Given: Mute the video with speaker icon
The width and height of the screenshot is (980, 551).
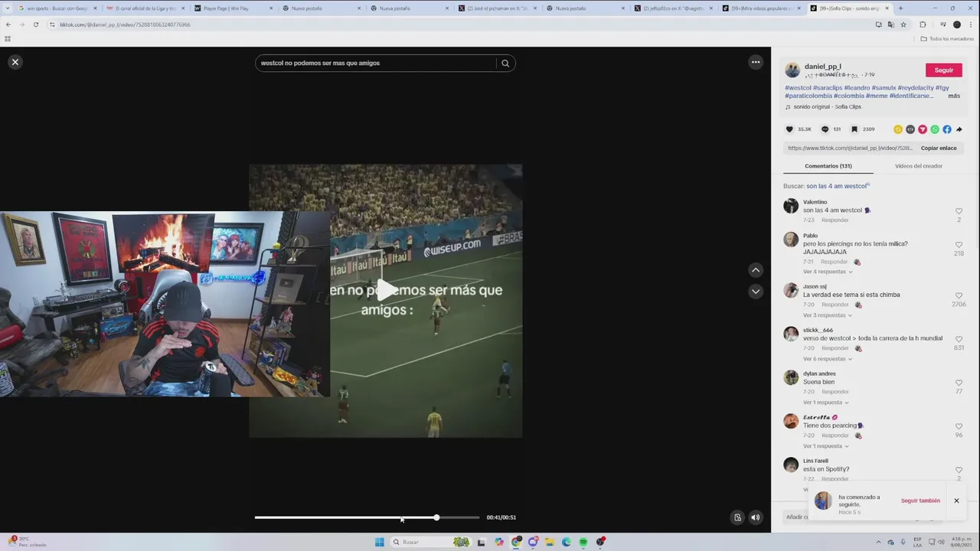Looking at the screenshot, I should coord(755,517).
